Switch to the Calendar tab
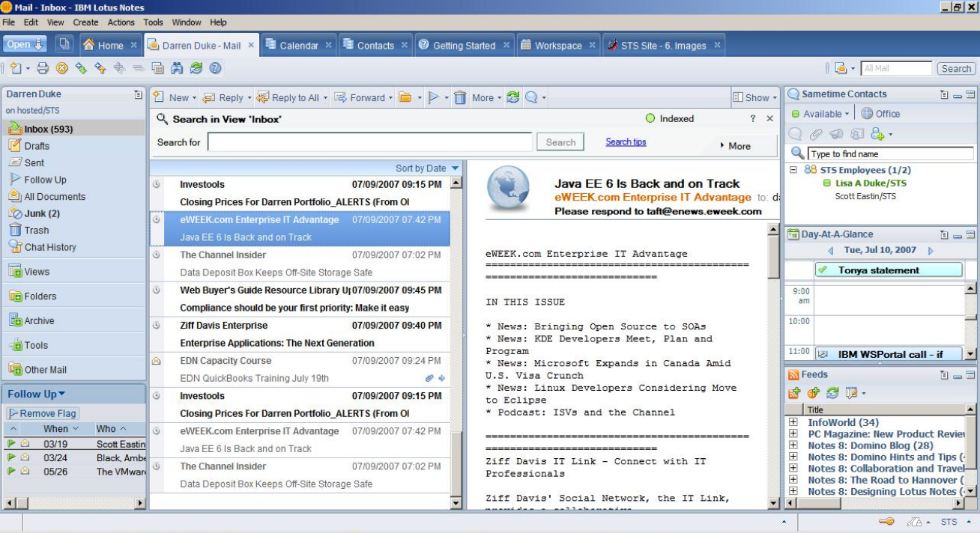Image resolution: width=980 pixels, height=533 pixels. pos(298,45)
